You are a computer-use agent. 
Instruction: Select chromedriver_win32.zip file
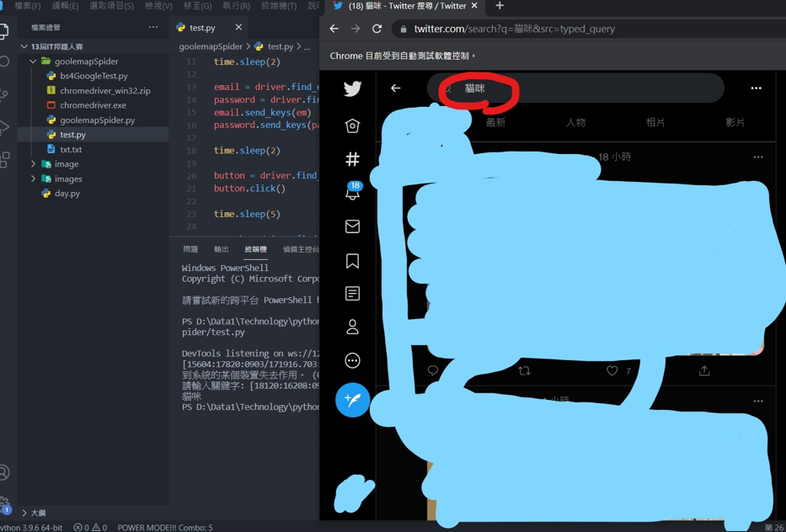click(104, 91)
